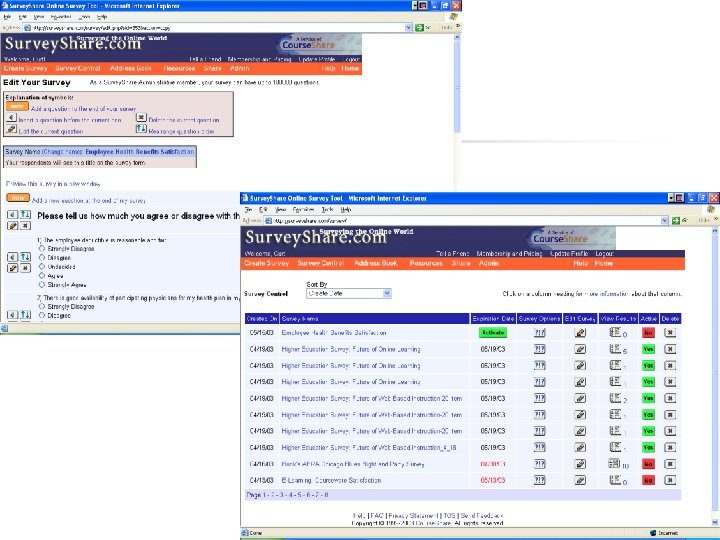Insert question before 'Please tell us' heading
The height and width of the screenshot is (540, 720).
[13, 214]
